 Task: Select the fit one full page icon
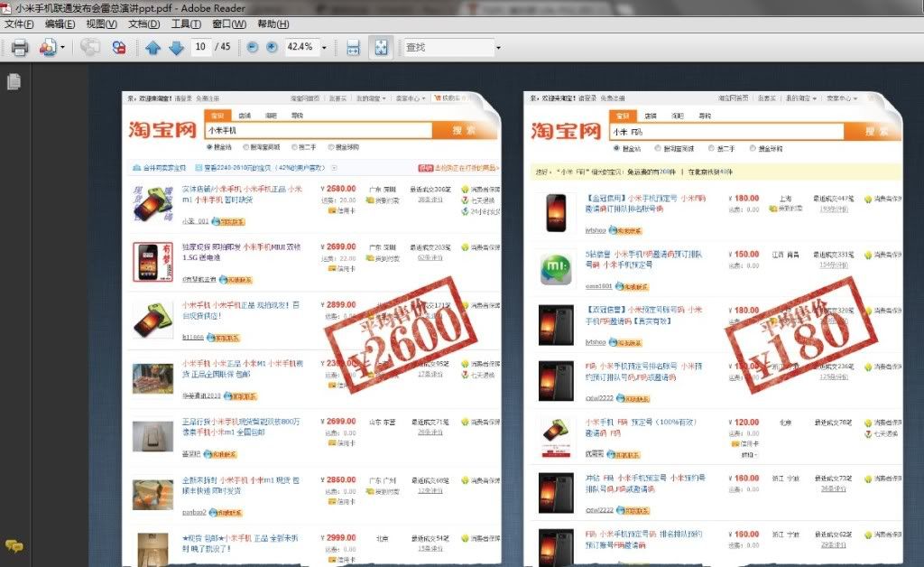[x=382, y=47]
